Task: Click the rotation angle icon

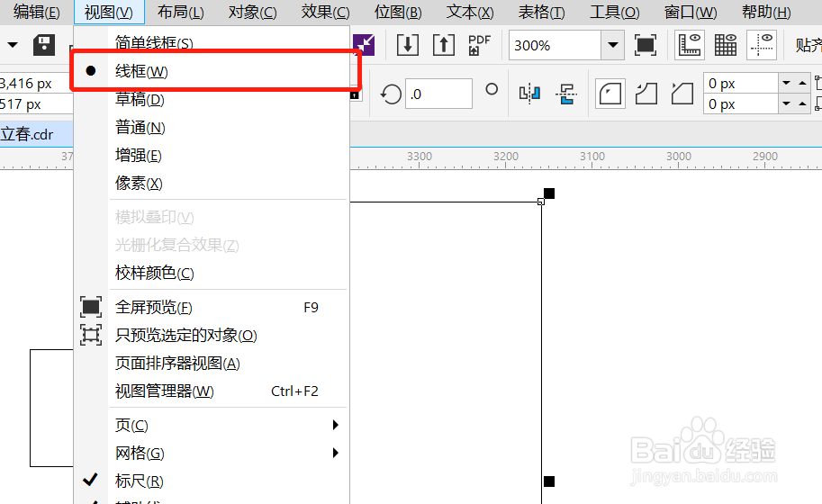Action: (391, 94)
